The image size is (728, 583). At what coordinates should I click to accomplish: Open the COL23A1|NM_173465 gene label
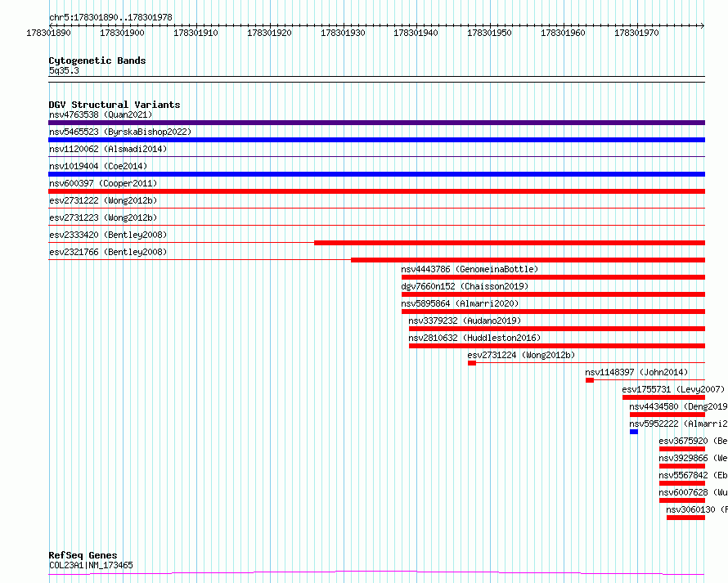(91, 565)
